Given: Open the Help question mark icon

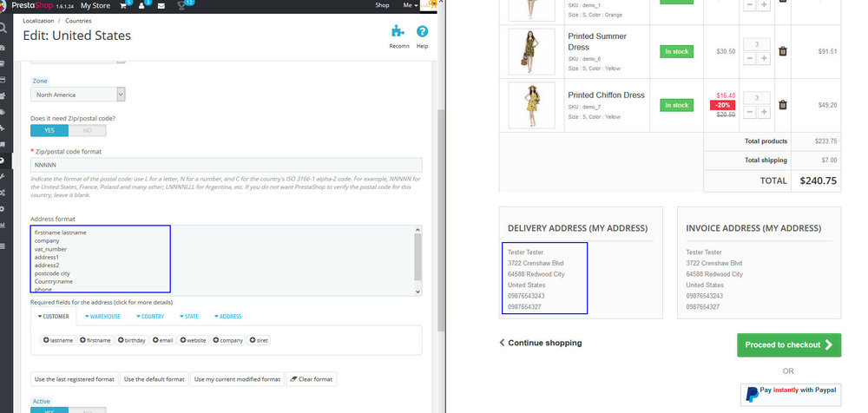Looking at the screenshot, I should [423, 31].
